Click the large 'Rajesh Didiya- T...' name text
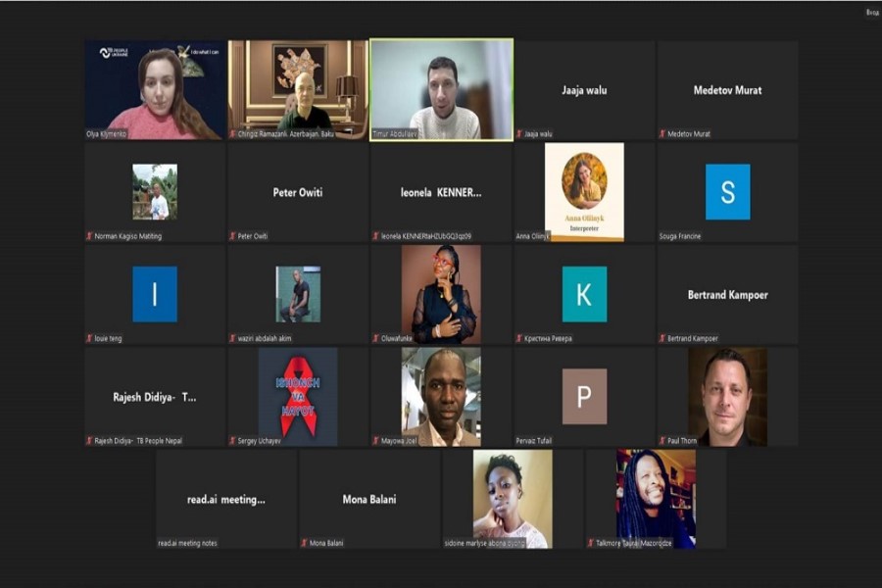This screenshot has width=882, height=588. 155,397
